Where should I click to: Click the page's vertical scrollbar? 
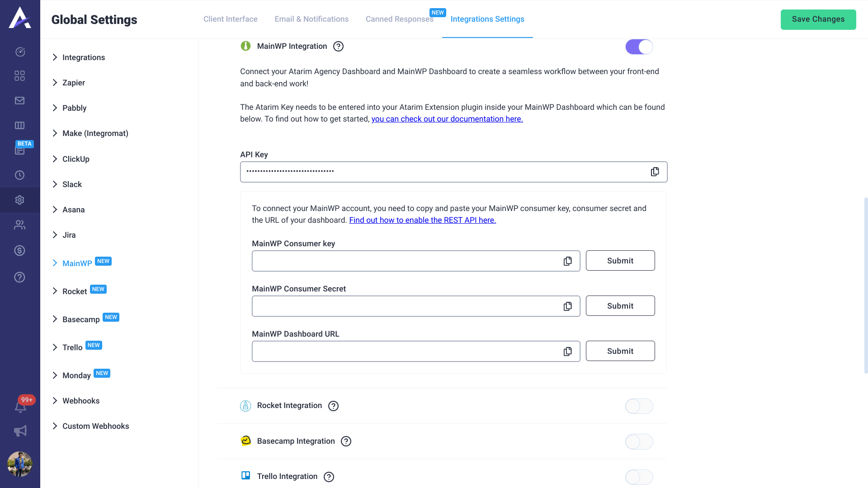pyautogui.click(x=865, y=285)
